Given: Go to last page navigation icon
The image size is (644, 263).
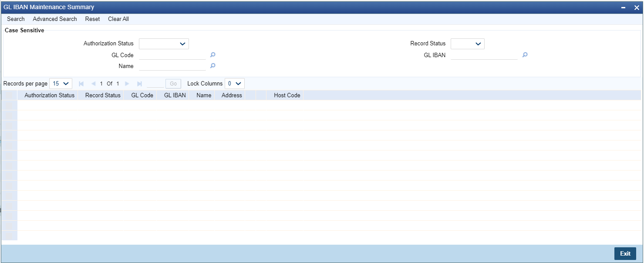Looking at the screenshot, I should (139, 84).
